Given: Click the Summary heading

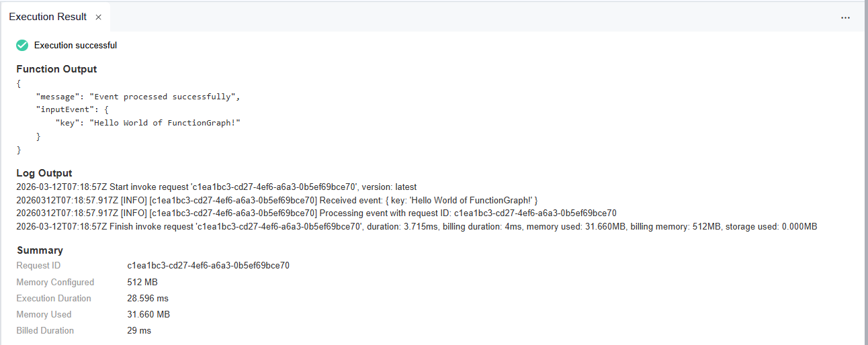Looking at the screenshot, I should click(x=40, y=250).
